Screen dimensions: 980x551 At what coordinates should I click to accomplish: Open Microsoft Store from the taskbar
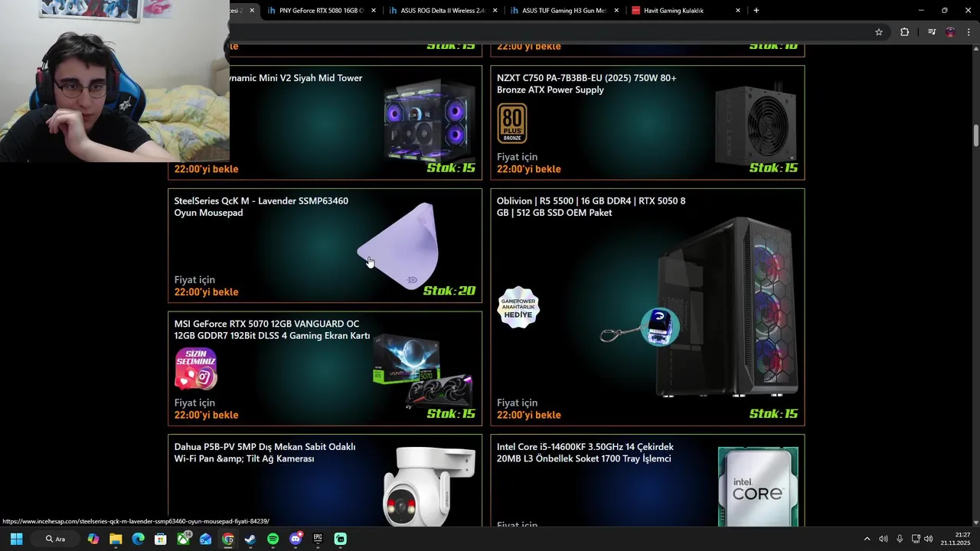click(x=161, y=539)
